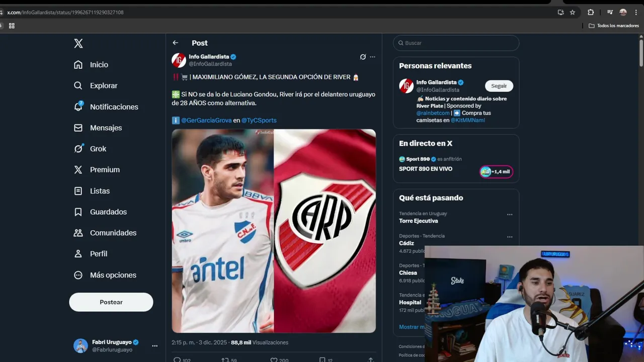Image resolution: width=644 pixels, height=362 pixels.
Task: Click the apps grid icon in bookmarks bar
Action: pos(12,26)
